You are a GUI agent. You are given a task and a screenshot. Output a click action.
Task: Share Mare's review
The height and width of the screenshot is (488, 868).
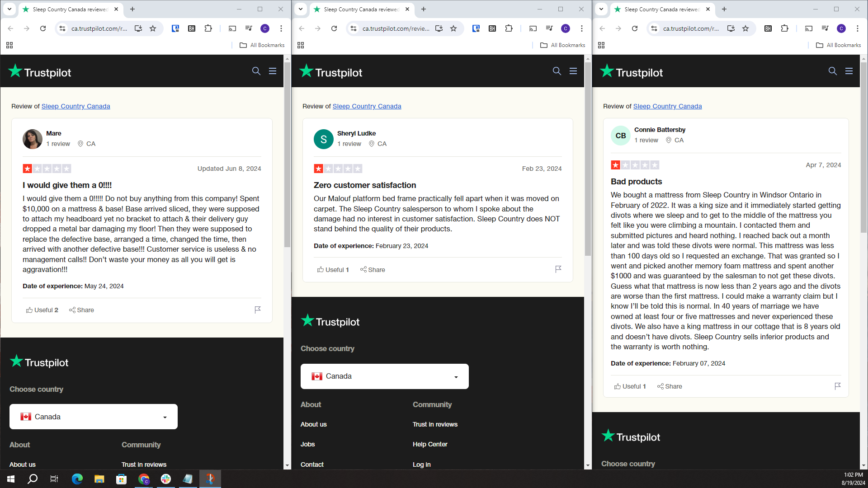pyautogui.click(x=81, y=310)
